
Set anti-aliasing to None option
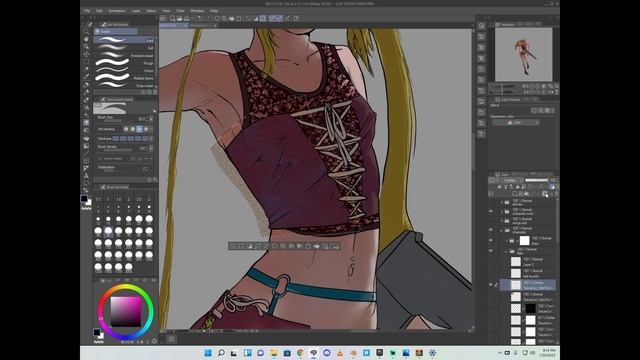(126, 129)
